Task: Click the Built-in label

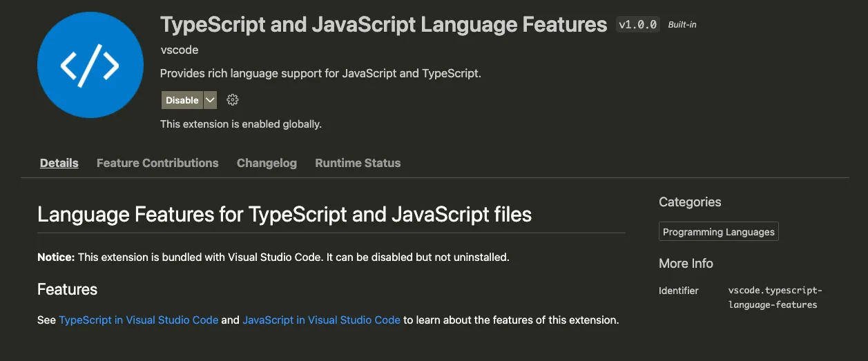Action: point(683,25)
